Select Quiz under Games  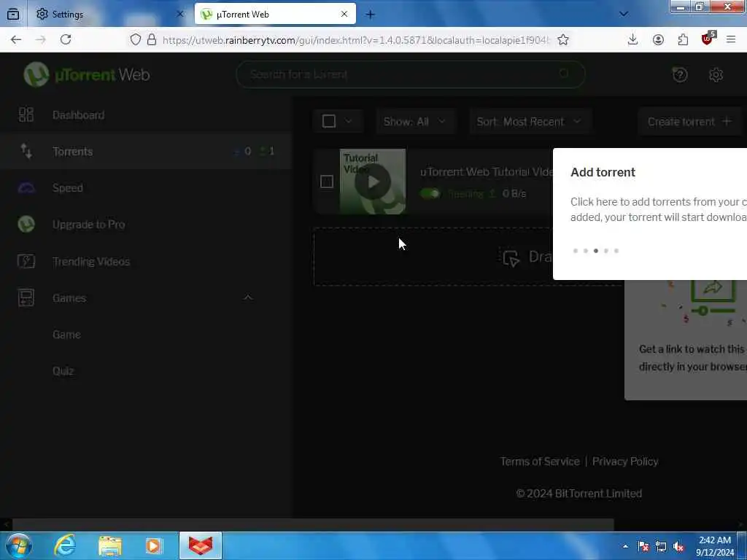pyautogui.click(x=63, y=370)
